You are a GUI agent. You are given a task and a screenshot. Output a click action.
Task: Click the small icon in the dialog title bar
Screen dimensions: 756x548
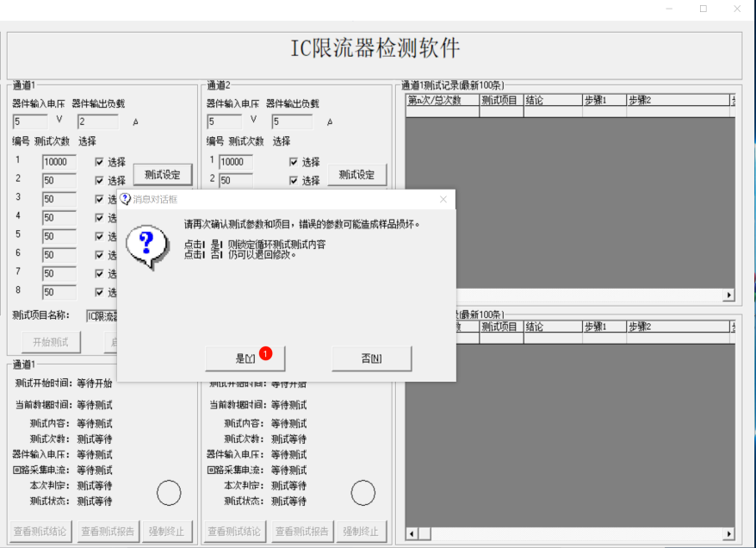(x=126, y=199)
